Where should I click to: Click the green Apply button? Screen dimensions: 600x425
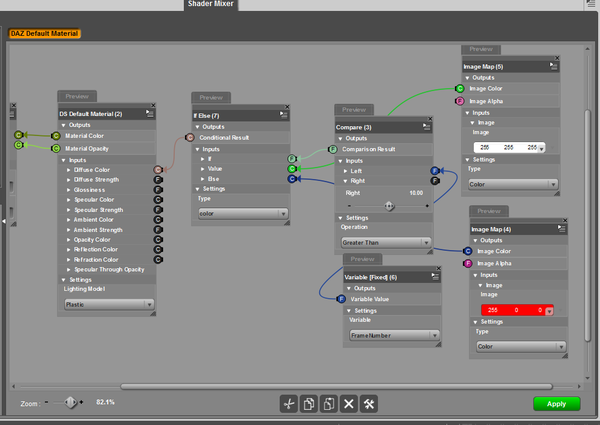tap(557, 404)
